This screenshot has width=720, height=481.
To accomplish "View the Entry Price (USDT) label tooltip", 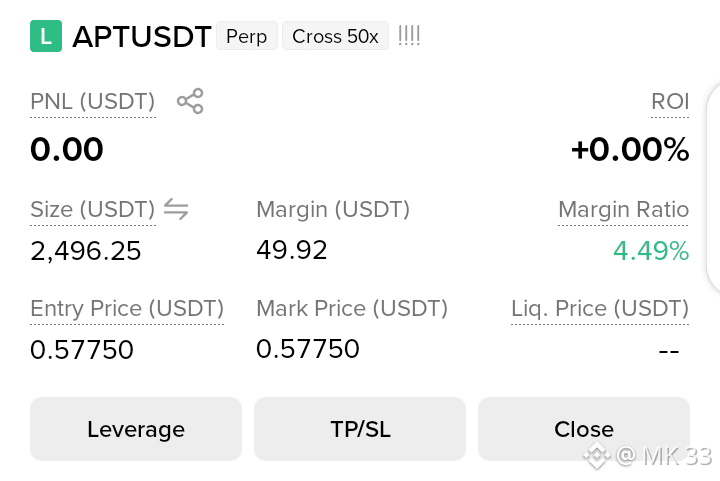I will tap(127, 308).
